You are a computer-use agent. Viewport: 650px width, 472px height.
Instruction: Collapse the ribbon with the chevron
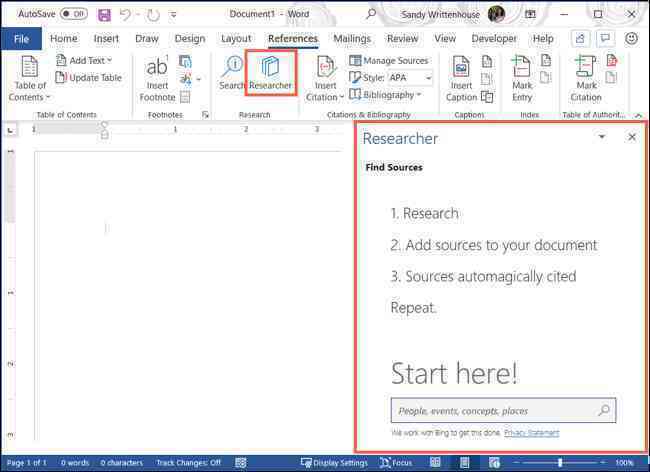pyautogui.click(x=639, y=115)
